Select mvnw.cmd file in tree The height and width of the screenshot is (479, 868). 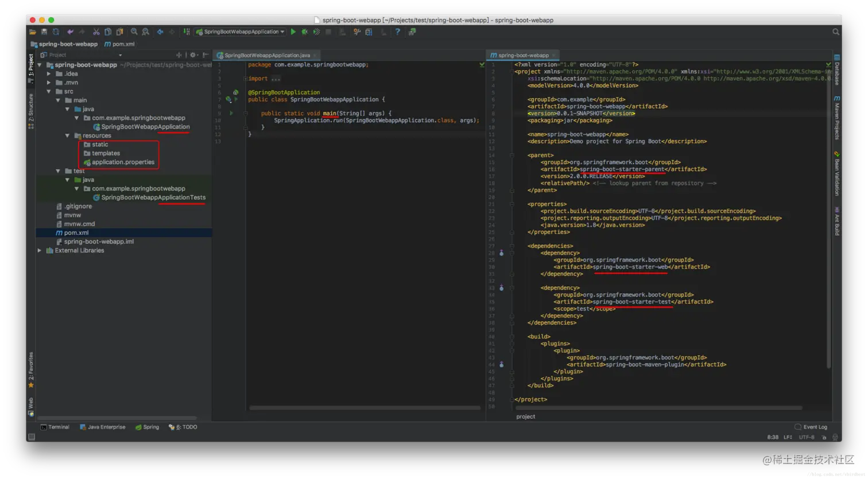[76, 224]
